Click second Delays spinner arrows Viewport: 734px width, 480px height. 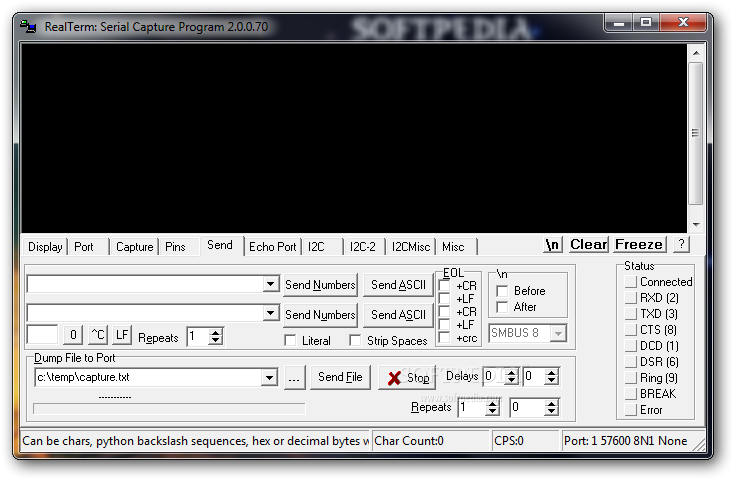pyautogui.click(x=551, y=377)
